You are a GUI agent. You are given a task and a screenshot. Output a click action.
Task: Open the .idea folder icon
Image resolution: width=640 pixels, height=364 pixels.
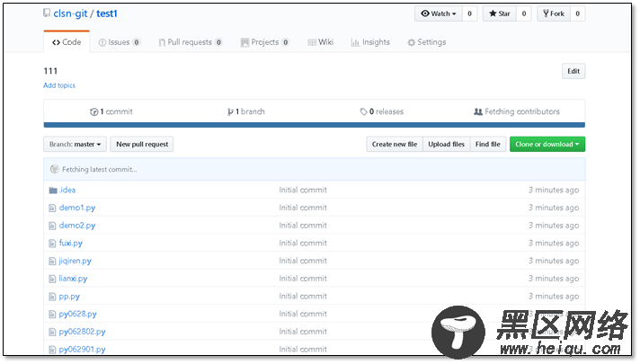[x=53, y=191]
